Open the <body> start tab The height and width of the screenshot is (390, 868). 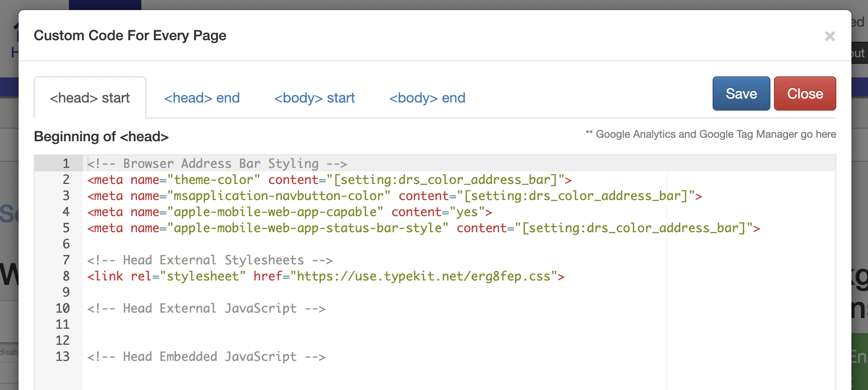pyautogui.click(x=314, y=98)
